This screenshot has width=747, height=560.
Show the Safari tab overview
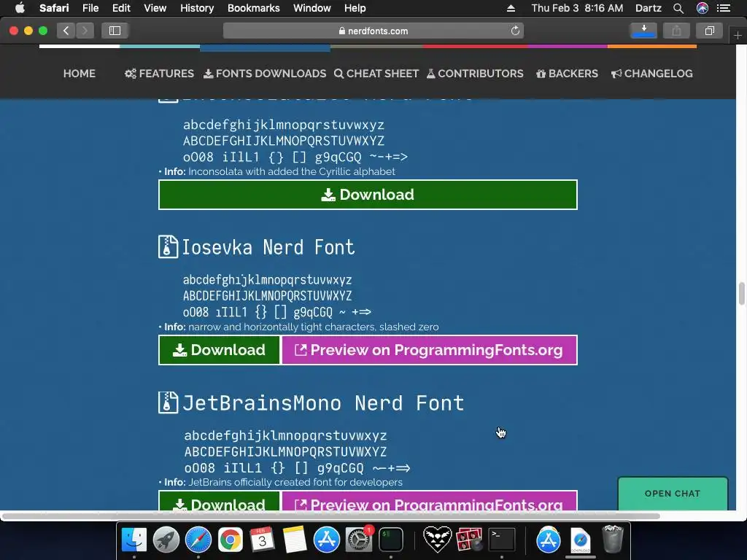tap(709, 31)
